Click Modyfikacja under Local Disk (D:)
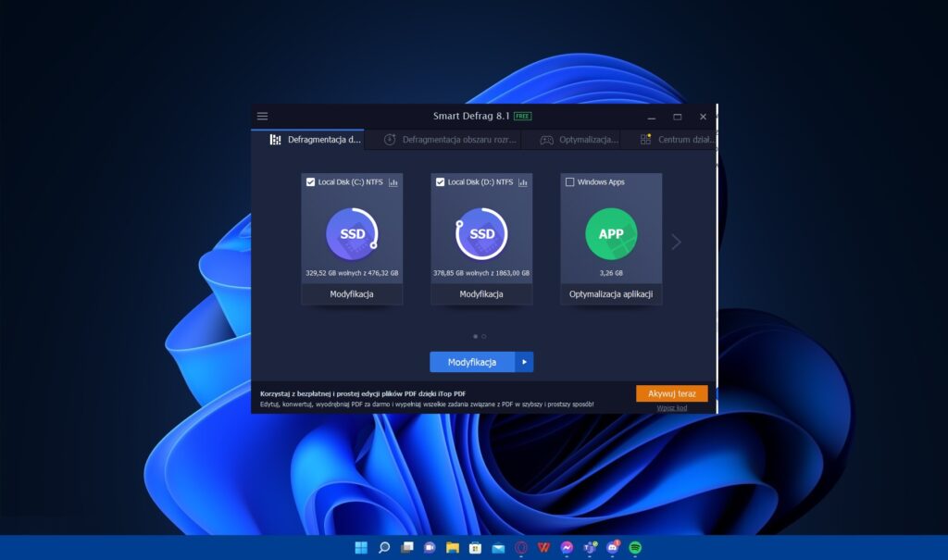This screenshot has height=560, width=948. click(481, 294)
